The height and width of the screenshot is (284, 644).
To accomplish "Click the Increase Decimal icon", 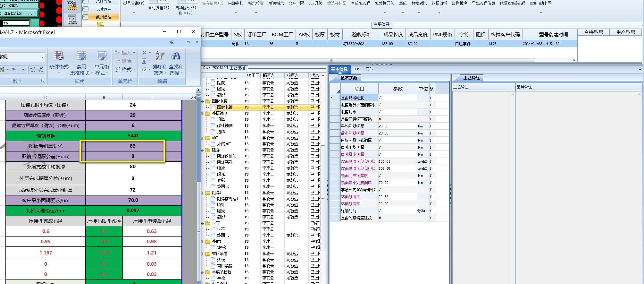I will pyautogui.click(x=33, y=70).
